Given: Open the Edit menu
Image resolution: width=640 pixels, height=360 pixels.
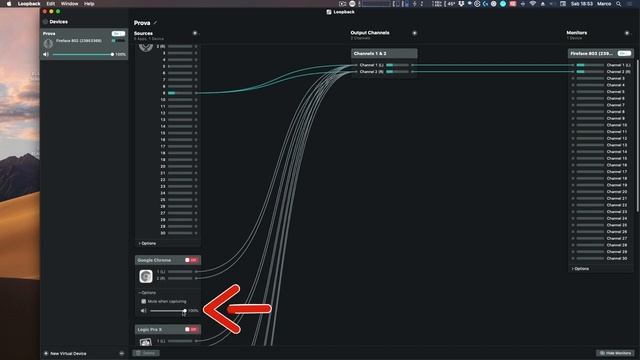Looking at the screenshot, I should click(x=51, y=4).
